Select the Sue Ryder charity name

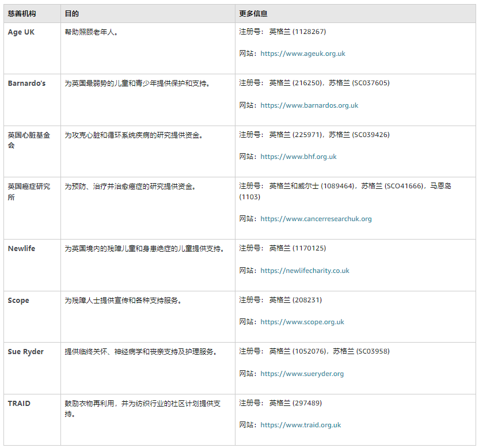[x=26, y=352]
